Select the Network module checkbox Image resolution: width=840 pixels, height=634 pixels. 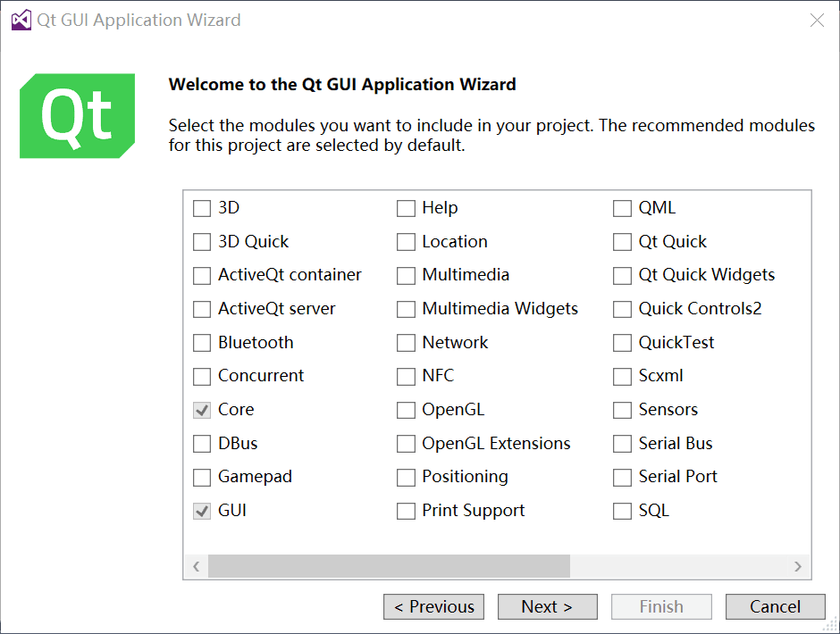407,343
